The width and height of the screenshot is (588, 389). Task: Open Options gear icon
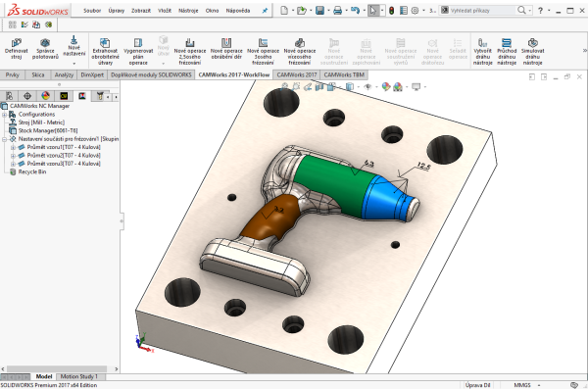point(415,11)
